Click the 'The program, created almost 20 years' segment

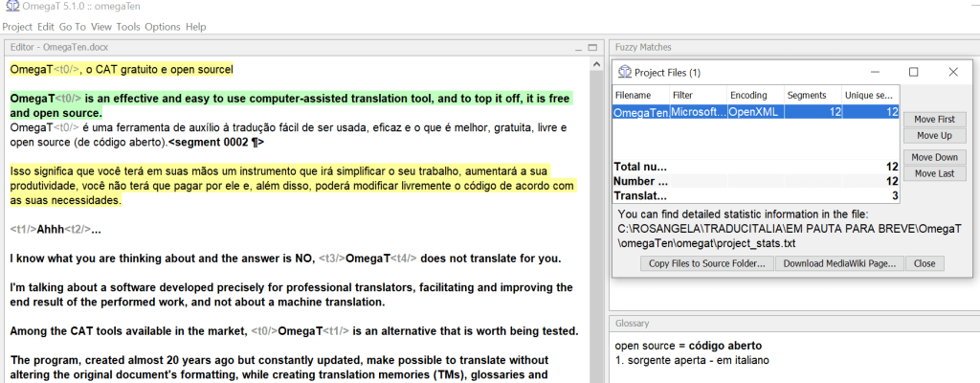280,368
